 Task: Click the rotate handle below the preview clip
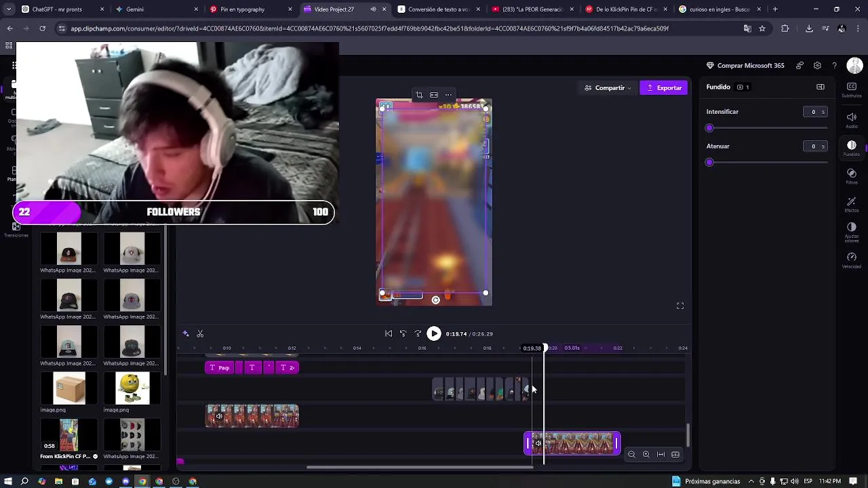tap(436, 300)
